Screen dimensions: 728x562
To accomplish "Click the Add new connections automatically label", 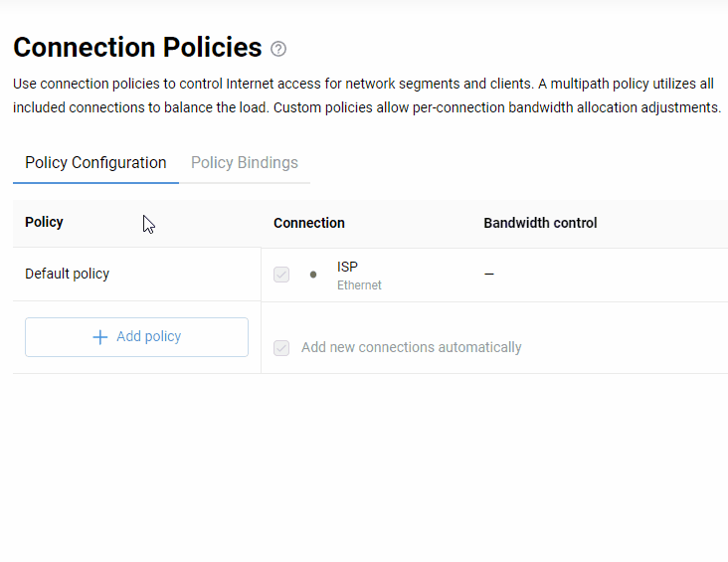I will point(411,347).
